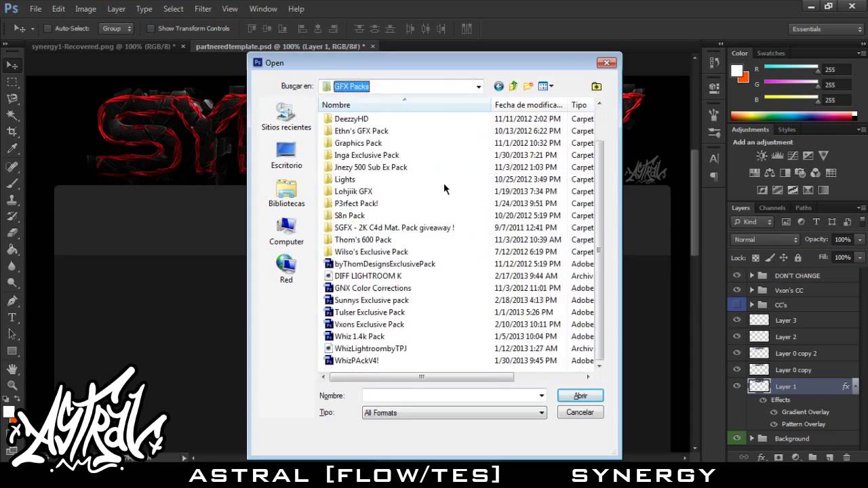
Task: Add layer style fx icon at panel bottom
Action: (x=761, y=457)
